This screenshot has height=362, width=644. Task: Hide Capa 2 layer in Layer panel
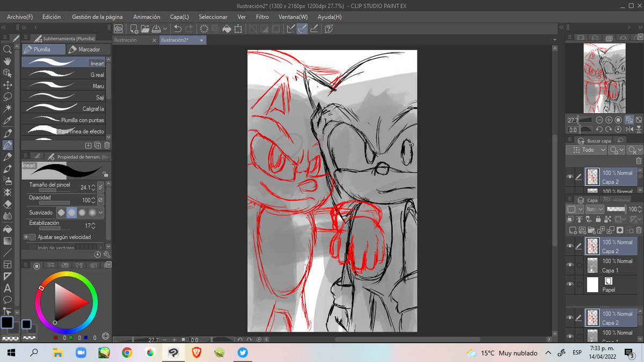point(570,246)
